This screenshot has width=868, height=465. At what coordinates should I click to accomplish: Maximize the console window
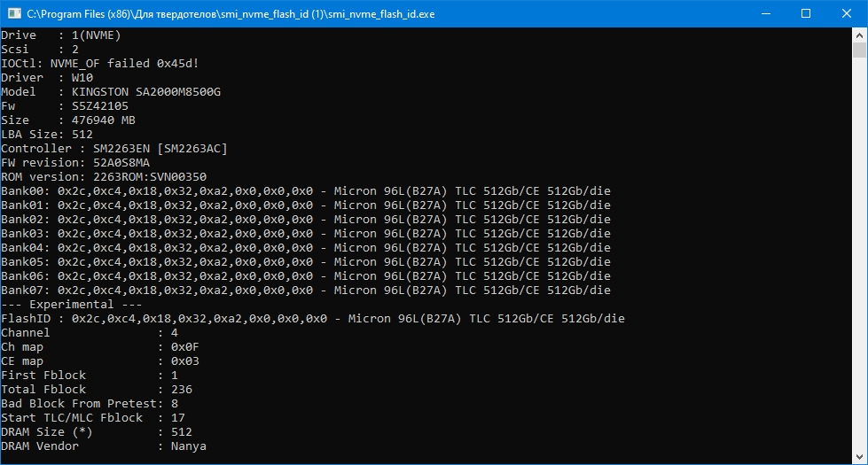(x=806, y=13)
